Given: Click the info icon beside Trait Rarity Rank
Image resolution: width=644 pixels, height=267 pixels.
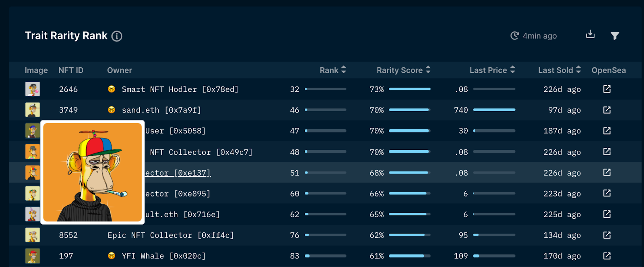Looking at the screenshot, I should coord(117,36).
